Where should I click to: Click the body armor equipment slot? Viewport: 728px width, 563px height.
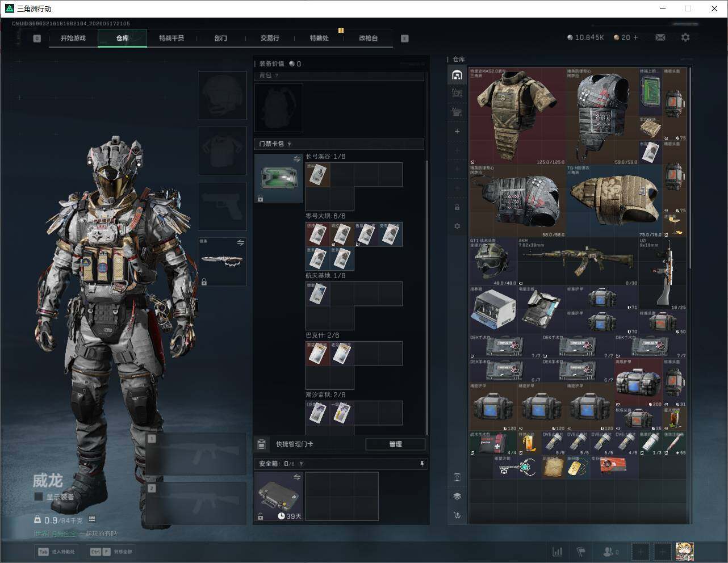tap(223, 151)
